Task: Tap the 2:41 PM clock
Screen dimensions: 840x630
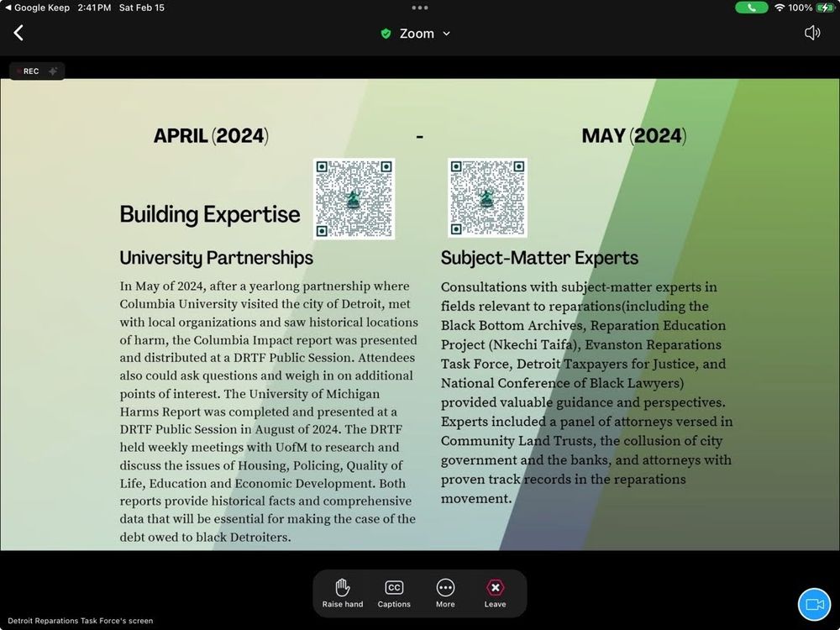Action: (94, 8)
